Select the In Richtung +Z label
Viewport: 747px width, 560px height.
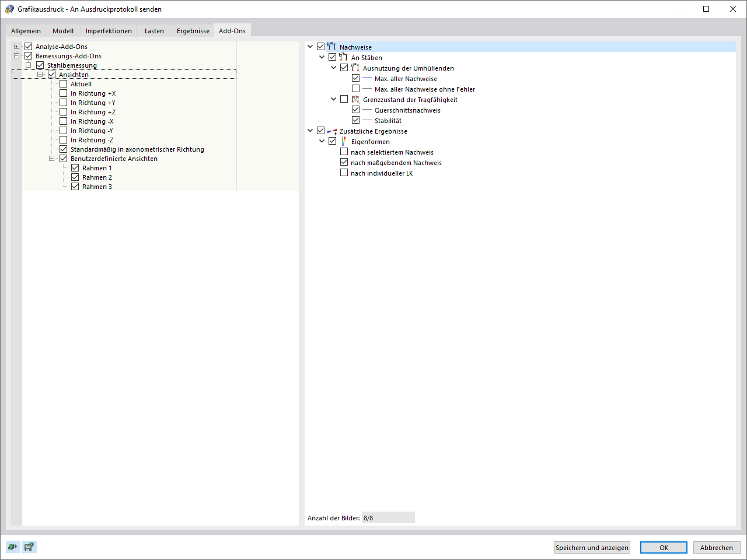pyautogui.click(x=93, y=112)
